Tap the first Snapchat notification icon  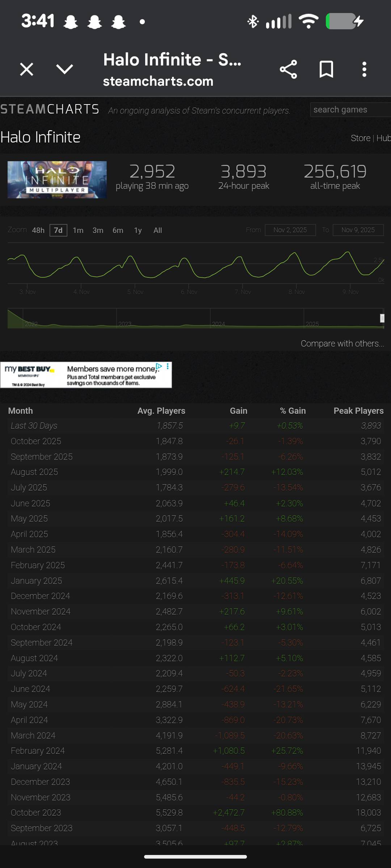71,22
